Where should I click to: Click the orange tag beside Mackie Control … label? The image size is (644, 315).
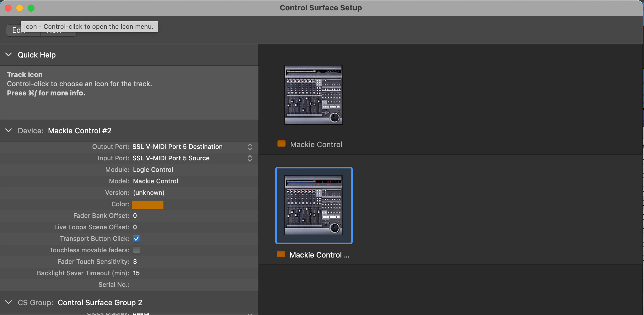coord(281,254)
